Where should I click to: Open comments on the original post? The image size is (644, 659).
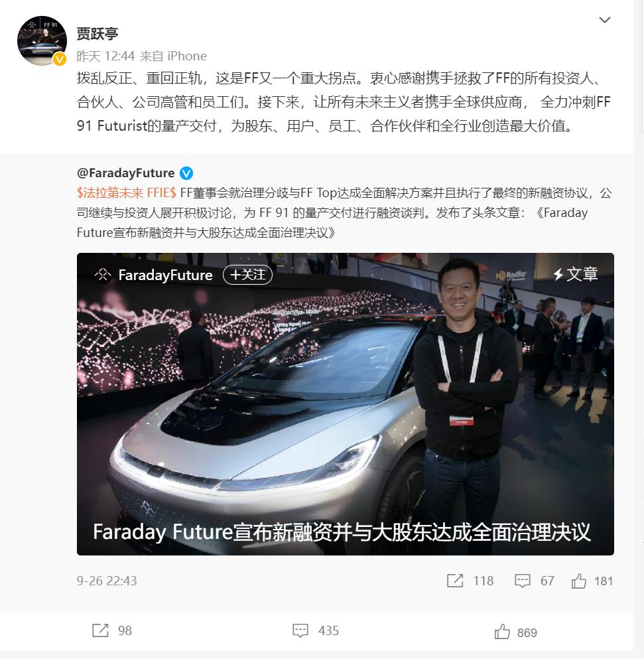pyautogui.click(x=523, y=581)
